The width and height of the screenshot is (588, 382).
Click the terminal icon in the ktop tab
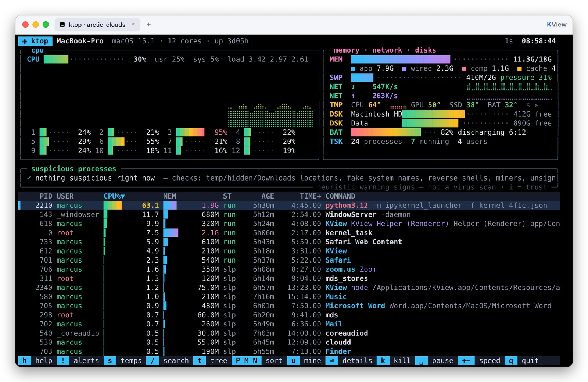tap(62, 25)
